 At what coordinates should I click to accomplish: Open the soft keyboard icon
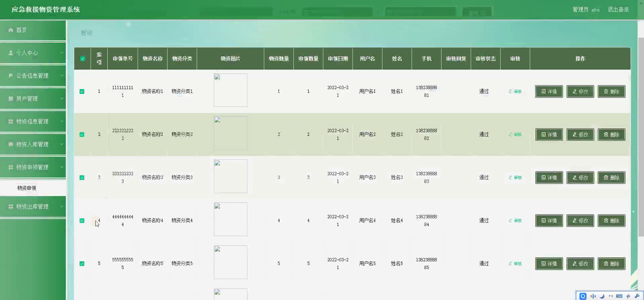(x=619, y=296)
